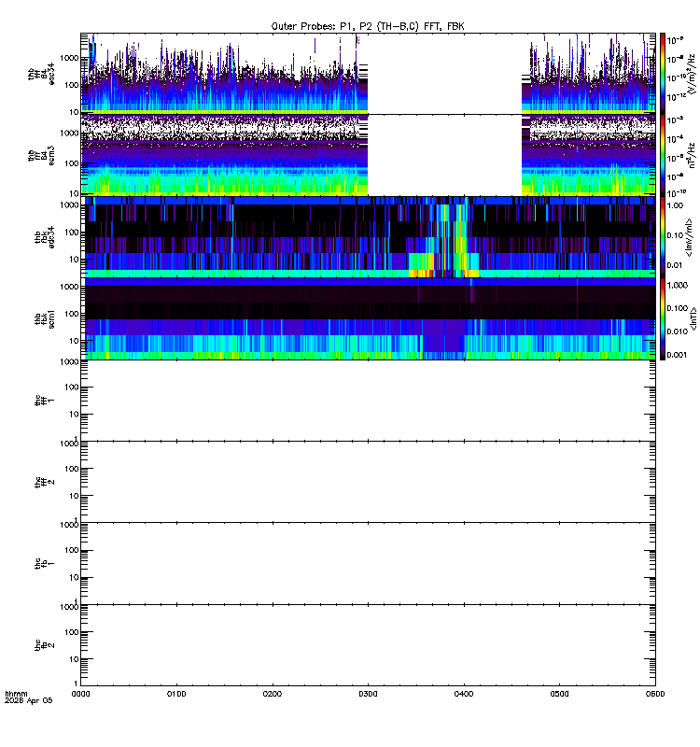Click the empty thc fff 1 panel
The image size is (700, 747).
click(x=368, y=401)
